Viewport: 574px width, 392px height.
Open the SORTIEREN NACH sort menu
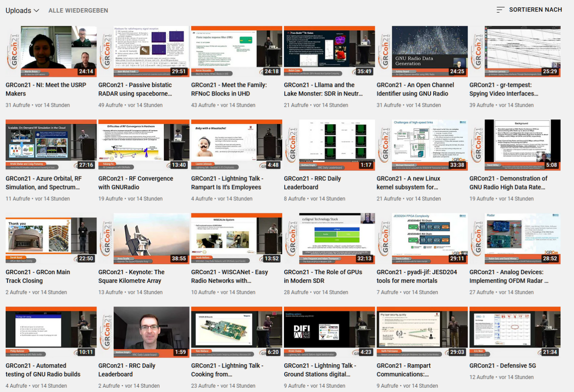click(x=529, y=10)
